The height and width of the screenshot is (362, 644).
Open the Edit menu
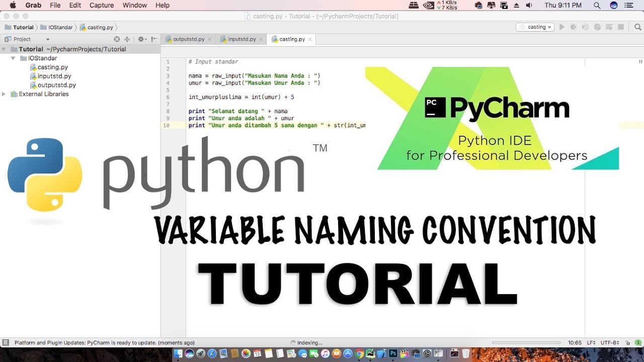[x=75, y=5]
